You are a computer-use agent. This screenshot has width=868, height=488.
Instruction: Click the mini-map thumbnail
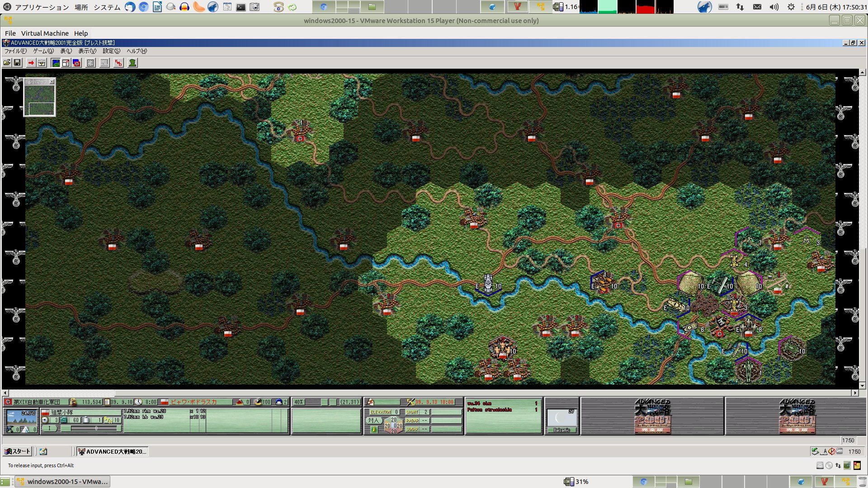pyautogui.click(x=40, y=100)
